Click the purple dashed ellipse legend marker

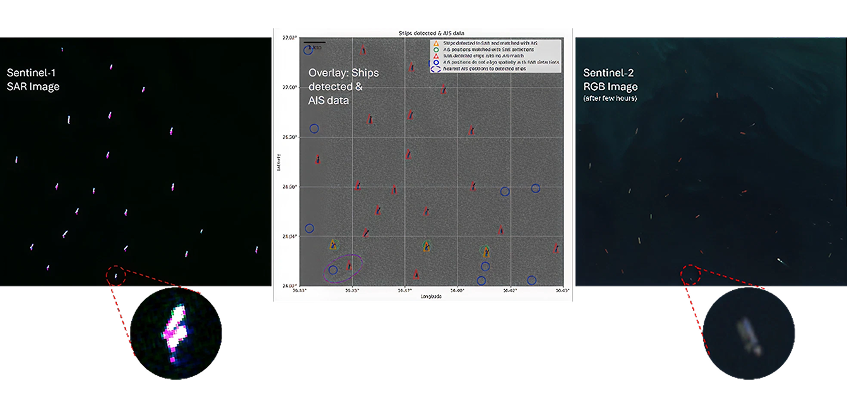pyautogui.click(x=434, y=68)
